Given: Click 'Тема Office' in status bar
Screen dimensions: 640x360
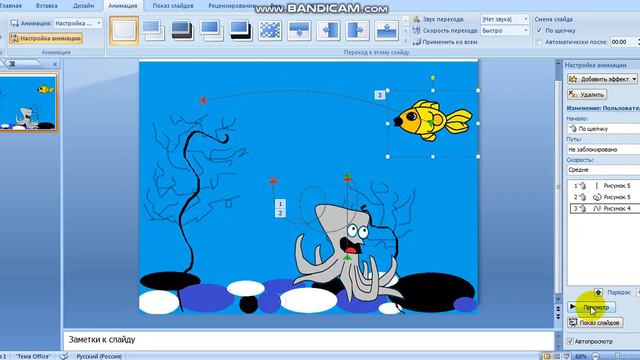Looking at the screenshot, I should click(33, 356).
